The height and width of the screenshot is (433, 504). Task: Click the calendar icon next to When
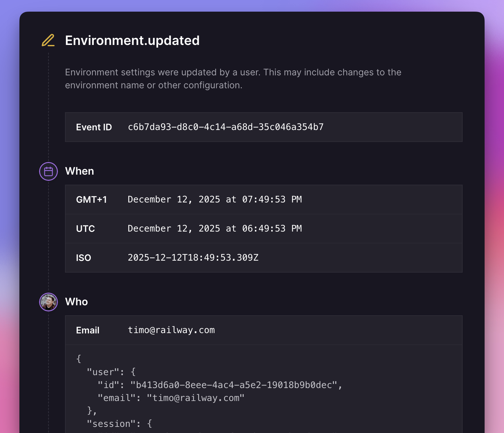tap(48, 171)
